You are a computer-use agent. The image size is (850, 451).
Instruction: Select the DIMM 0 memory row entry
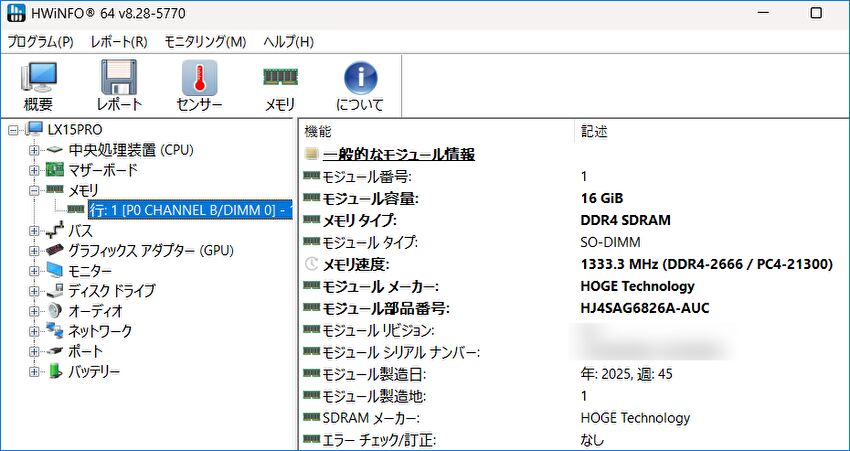pos(189,210)
